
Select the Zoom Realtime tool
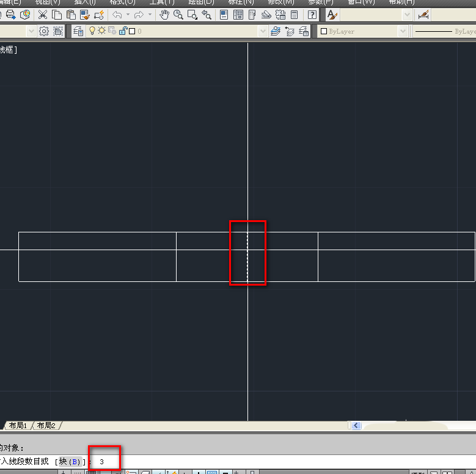(x=178, y=14)
